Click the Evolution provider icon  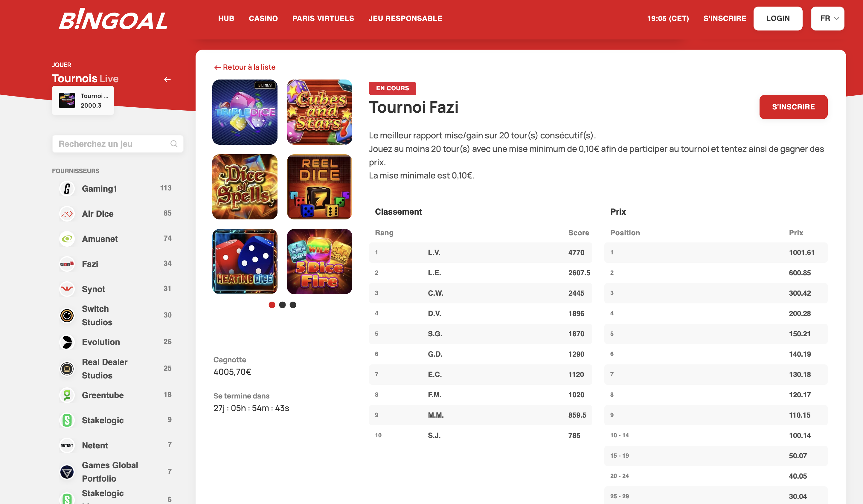(x=67, y=342)
